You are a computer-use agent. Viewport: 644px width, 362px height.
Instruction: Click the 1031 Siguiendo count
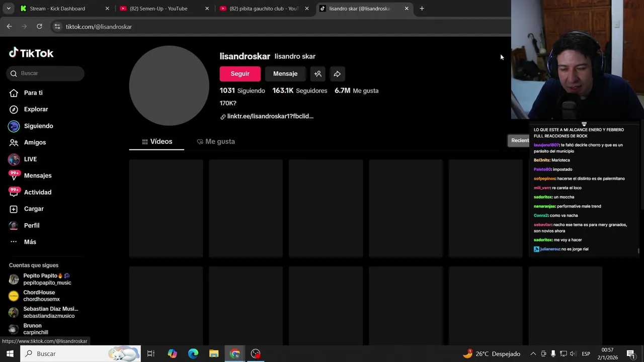242,90
